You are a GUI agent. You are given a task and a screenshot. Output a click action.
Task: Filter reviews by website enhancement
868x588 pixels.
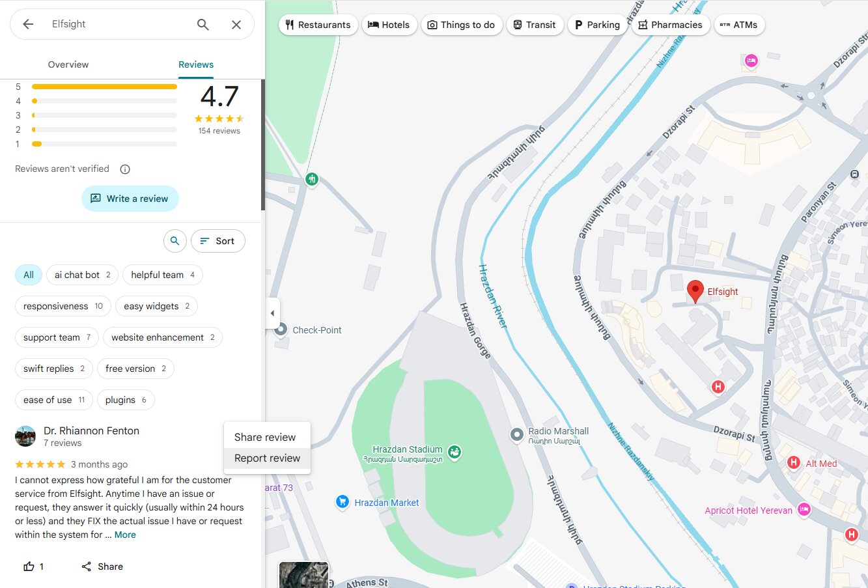163,337
